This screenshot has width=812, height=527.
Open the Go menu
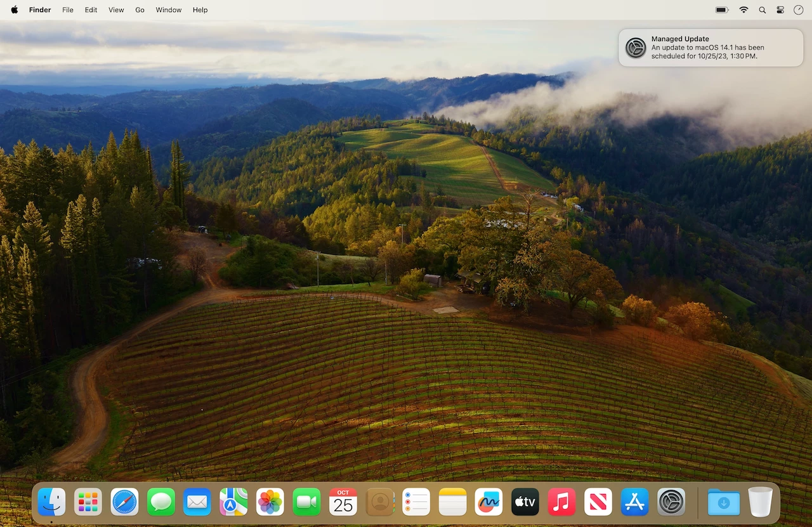pyautogui.click(x=140, y=10)
